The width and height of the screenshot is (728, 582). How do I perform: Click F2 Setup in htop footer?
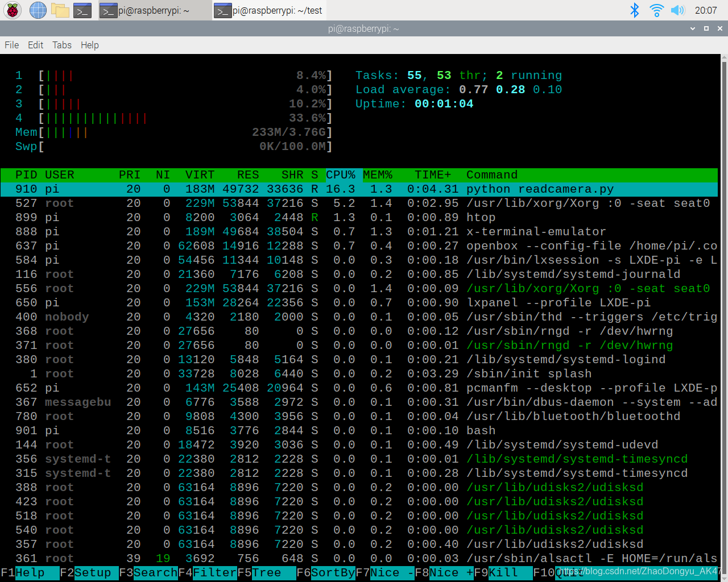click(89, 573)
